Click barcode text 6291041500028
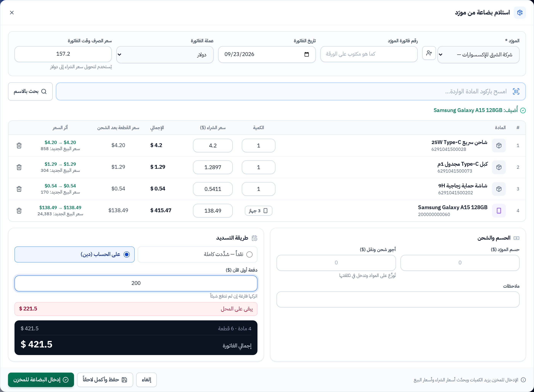This screenshot has height=392, width=534. click(449, 149)
